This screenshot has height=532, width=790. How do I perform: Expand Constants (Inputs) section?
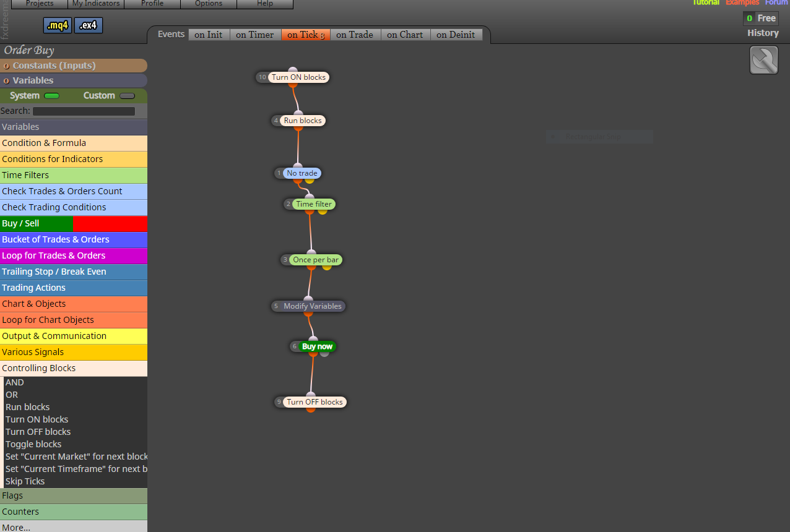pos(74,66)
